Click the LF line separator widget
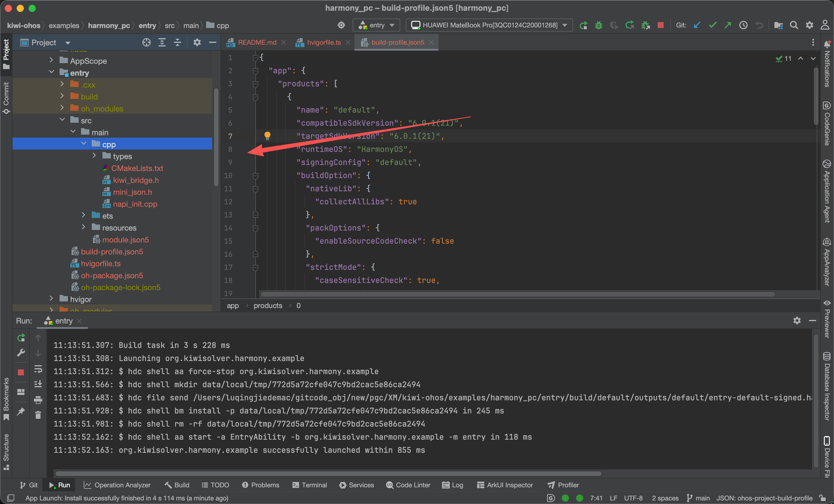Viewport: 834px width, 504px height. (x=614, y=498)
